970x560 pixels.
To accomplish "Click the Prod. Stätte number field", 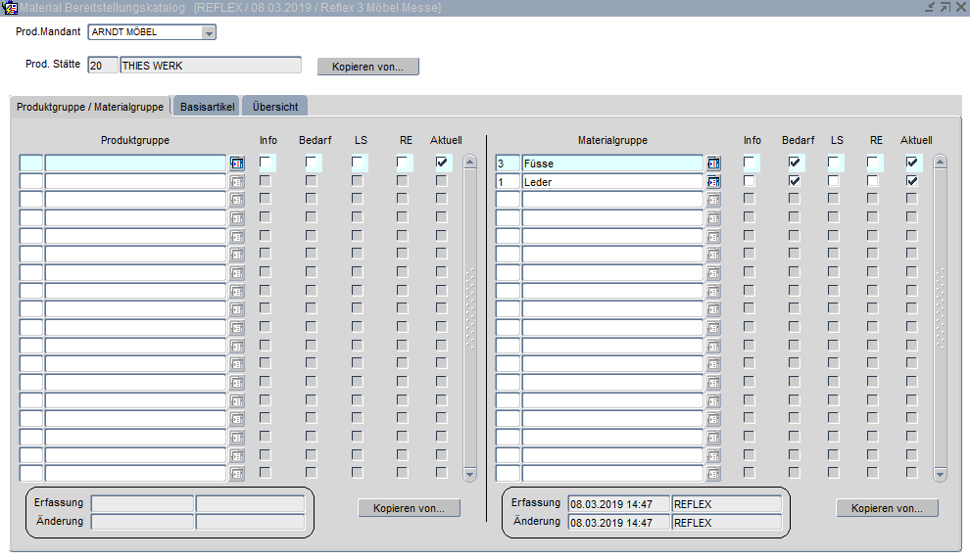I will click(x=102, y=66).
